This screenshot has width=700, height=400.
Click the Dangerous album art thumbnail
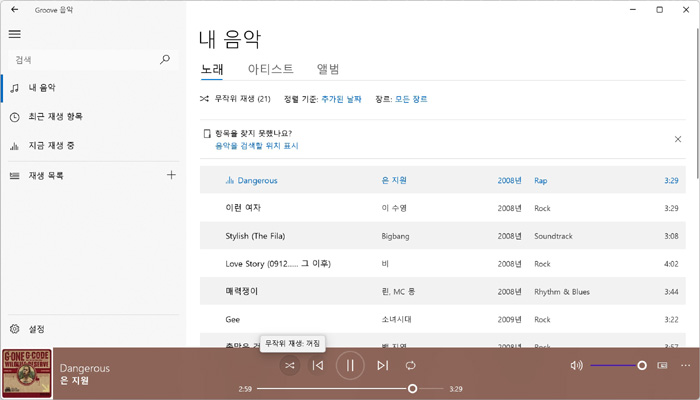tap(27, 373)
